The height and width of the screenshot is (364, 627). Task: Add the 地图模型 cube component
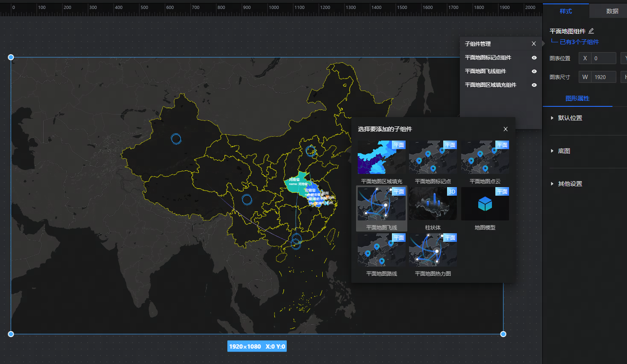(485, 204)
